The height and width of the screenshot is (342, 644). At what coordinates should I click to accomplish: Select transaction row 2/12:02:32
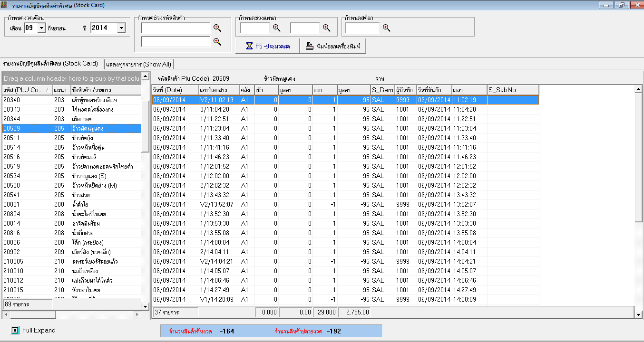[345, 185]
